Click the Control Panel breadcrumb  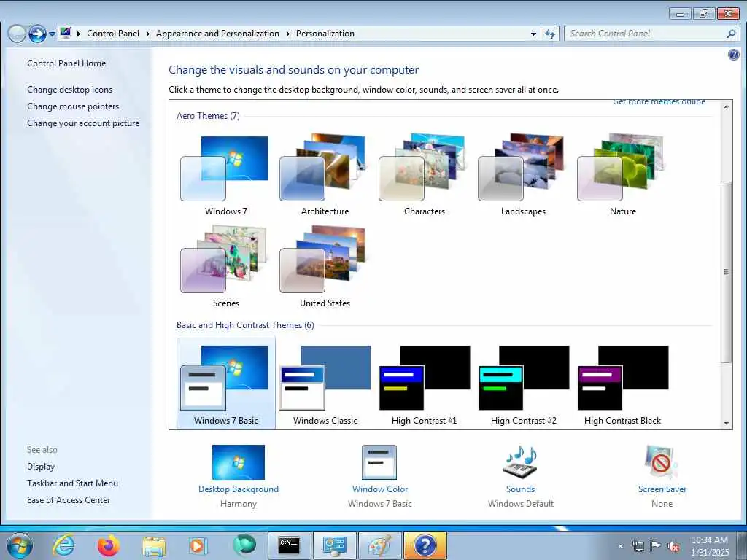[113, 34]
